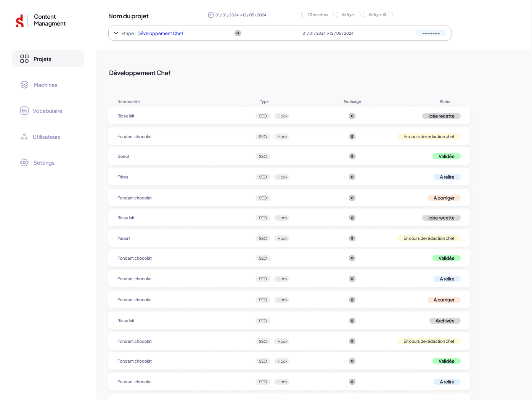532x400 pixels.
Task: Click the dashed status pill in Etape bar
Action: [x=431, y=34]
